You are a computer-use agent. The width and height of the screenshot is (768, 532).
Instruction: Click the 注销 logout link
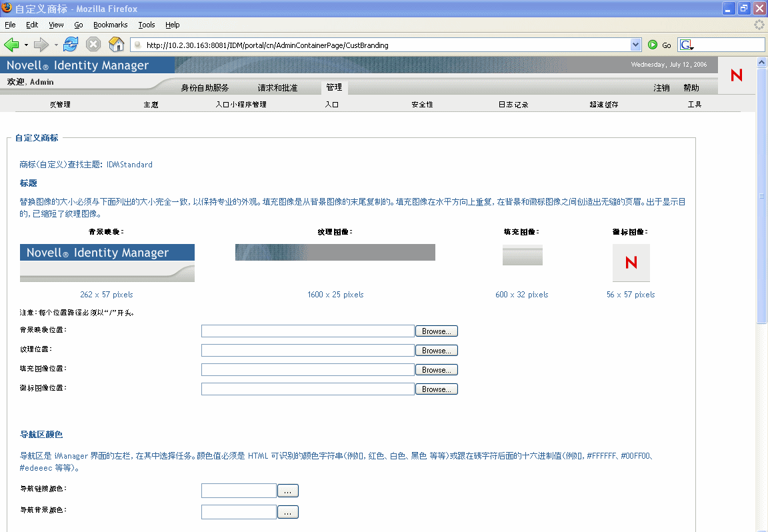tap(661, 87)
